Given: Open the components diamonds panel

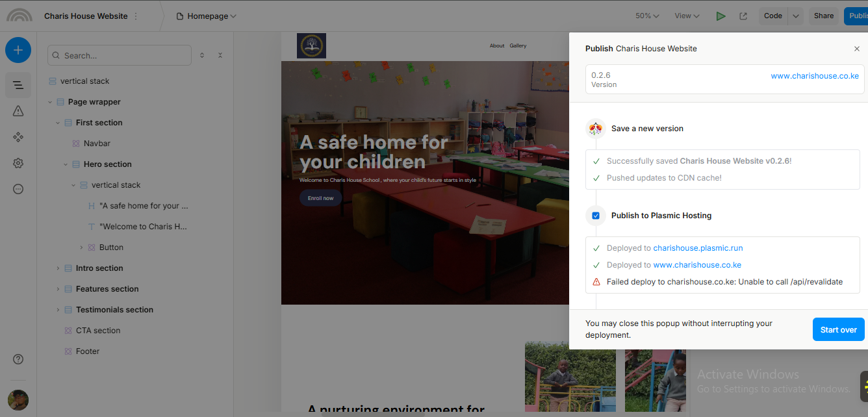Looking at the screenshot, I should tap(18, 137).
